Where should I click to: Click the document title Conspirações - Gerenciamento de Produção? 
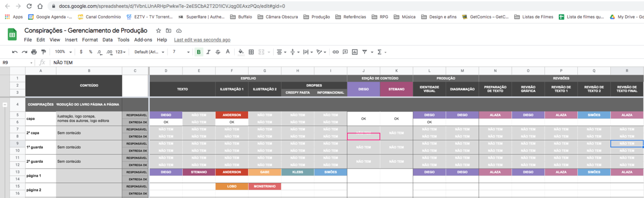click(86, 30)
